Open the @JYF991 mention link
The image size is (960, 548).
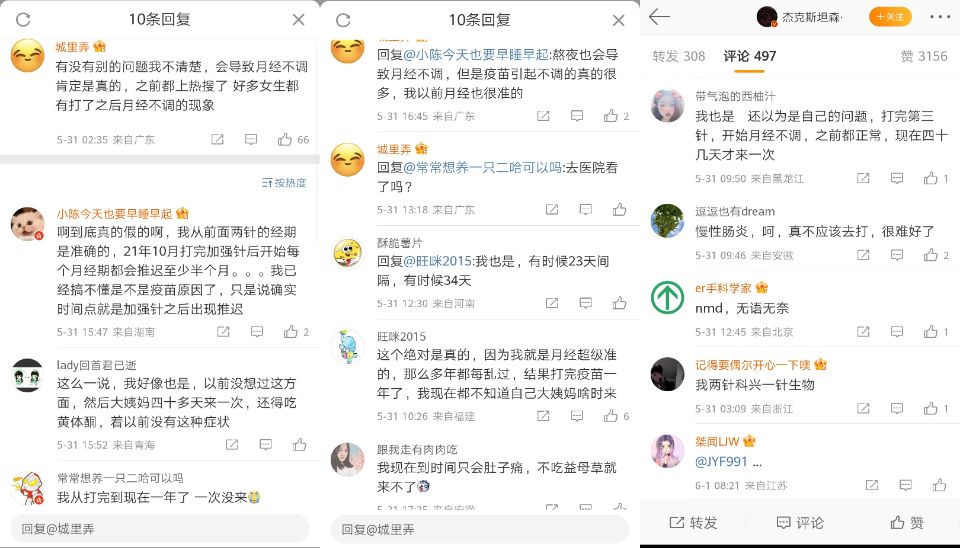[x=721, y=462]
